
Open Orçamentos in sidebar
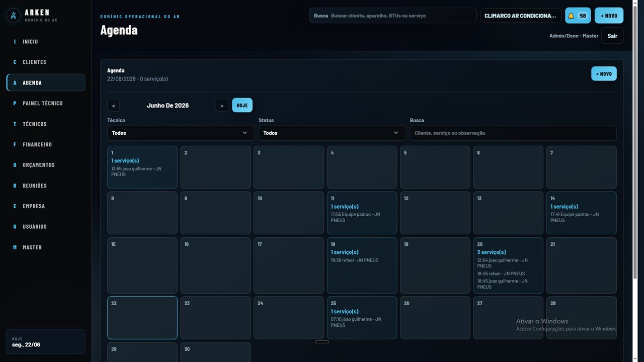45,165
